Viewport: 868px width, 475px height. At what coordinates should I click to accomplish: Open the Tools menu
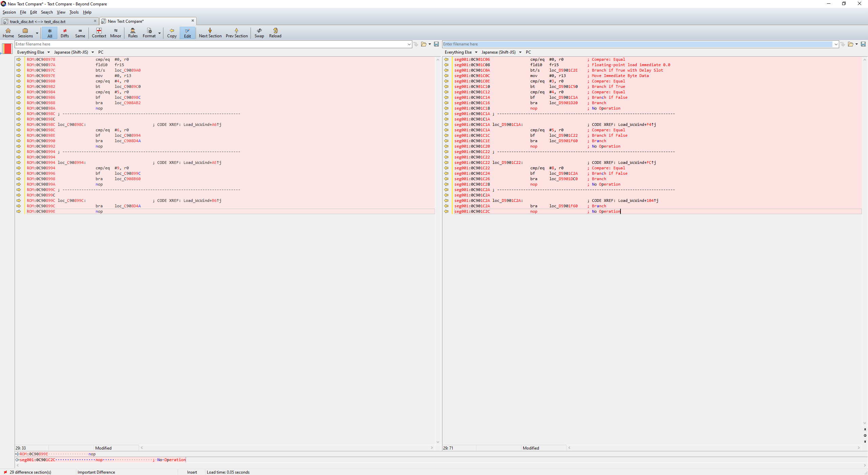point(74,12)
